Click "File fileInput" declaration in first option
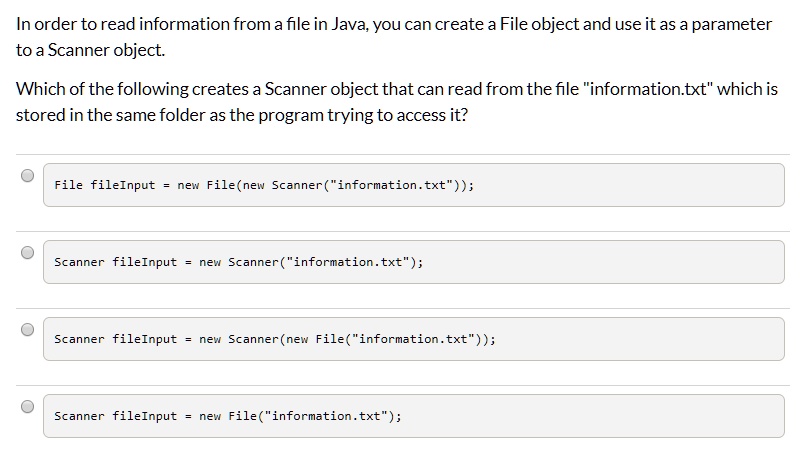Screen dimensions: 802x465 [x=105, y=186]
